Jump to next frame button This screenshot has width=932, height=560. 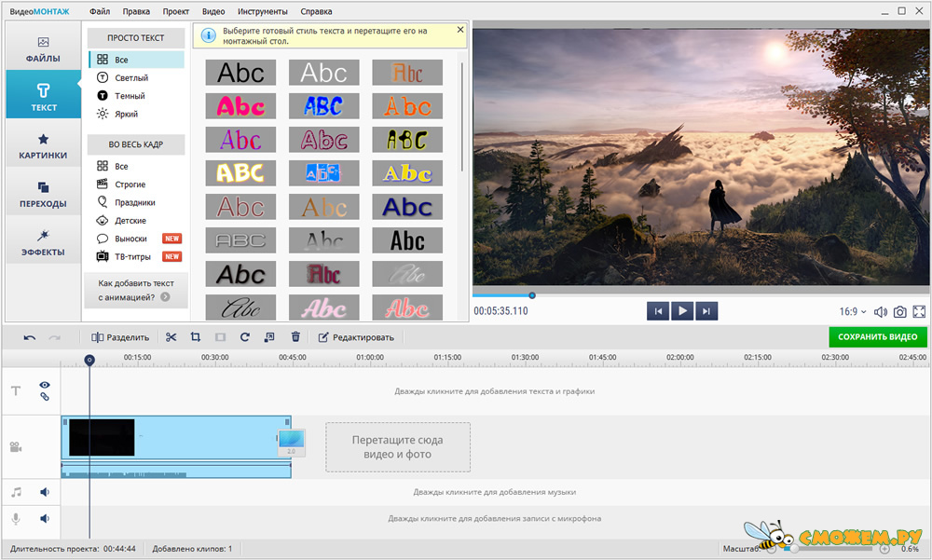[706, 311]
